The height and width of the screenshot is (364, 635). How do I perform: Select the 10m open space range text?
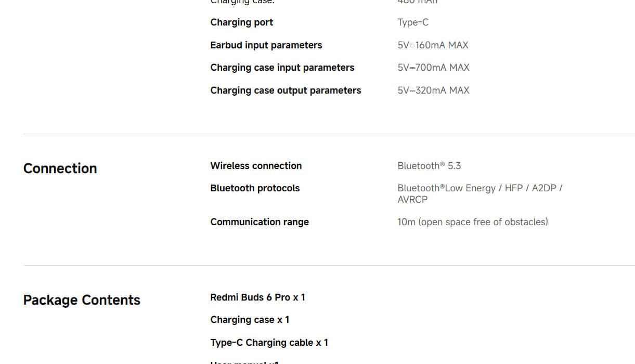tap(472, 222)
